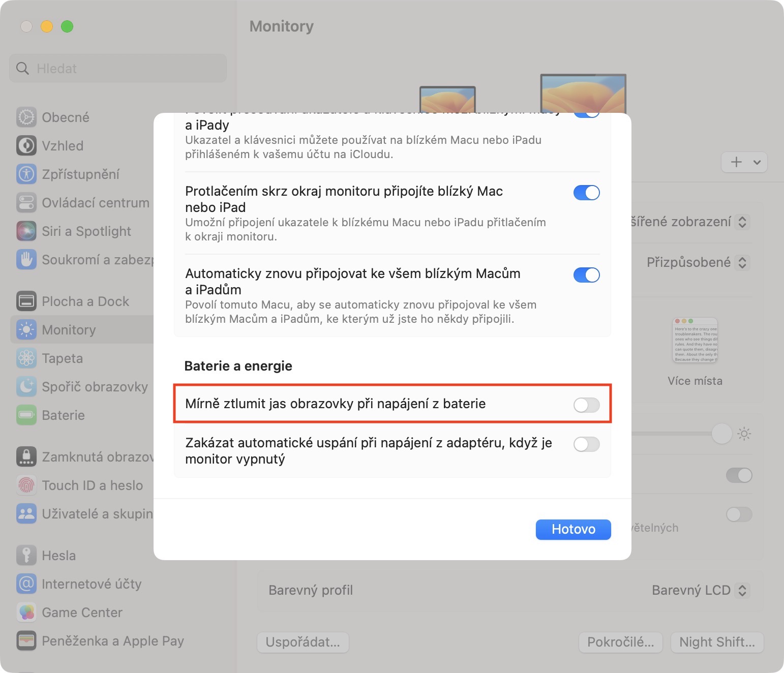784x673 pixels.
Task: Toggle preventing automatic sleep on power adapter
Action: (586, 444)
